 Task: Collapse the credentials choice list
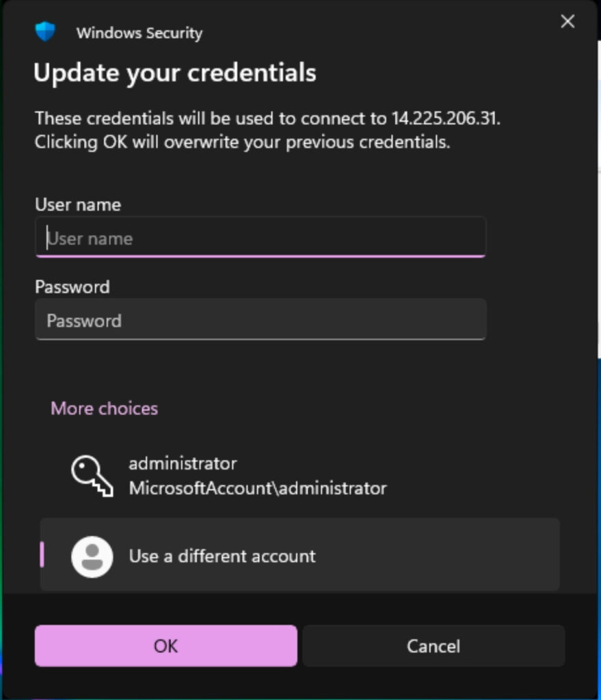pyautogui.click(x=103, y=408)
